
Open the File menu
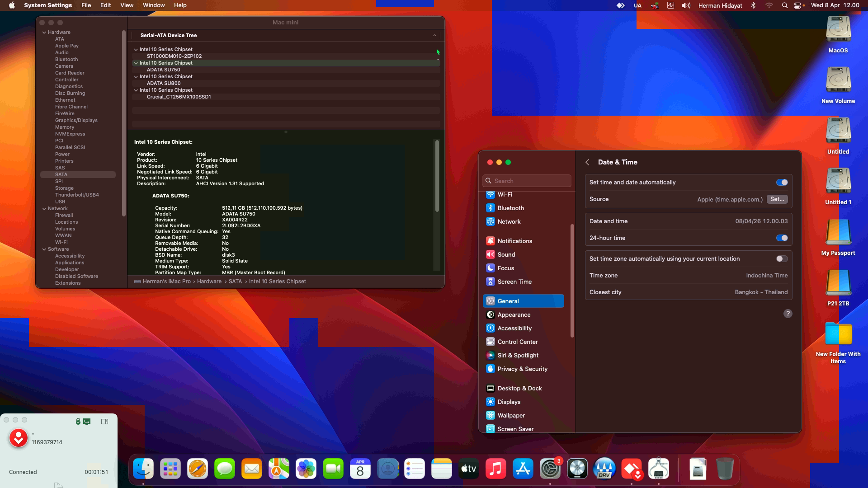[86, 5]
